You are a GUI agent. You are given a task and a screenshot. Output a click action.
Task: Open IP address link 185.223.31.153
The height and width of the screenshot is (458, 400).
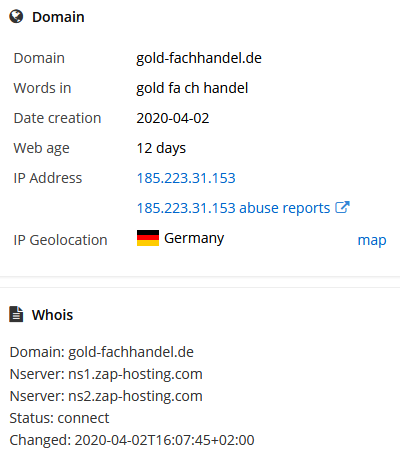click(186, 178)
